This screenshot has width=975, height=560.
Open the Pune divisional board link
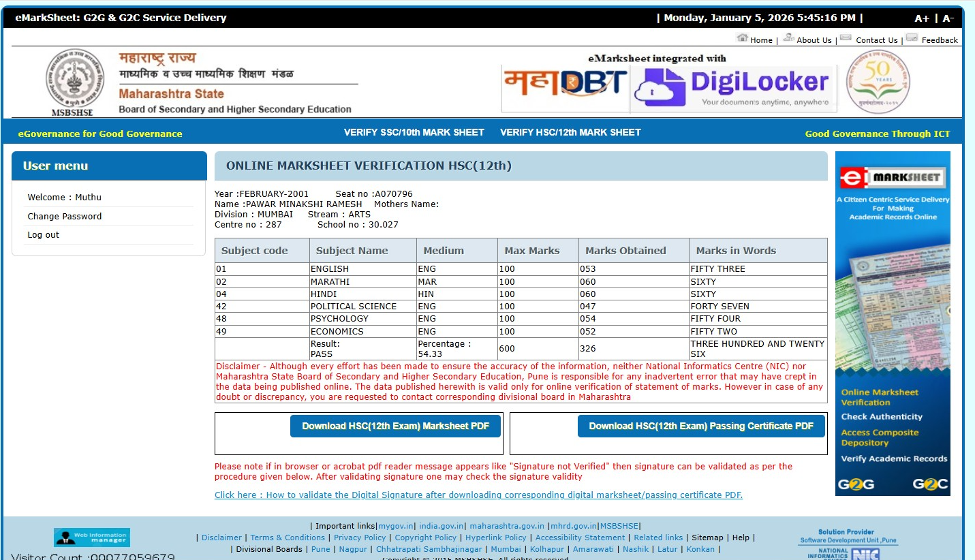(x=320, y=549)
